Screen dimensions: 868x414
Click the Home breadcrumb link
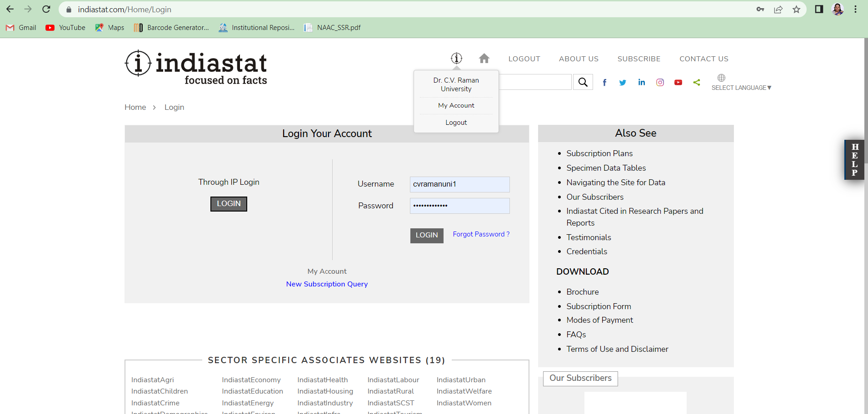point(135,107)
